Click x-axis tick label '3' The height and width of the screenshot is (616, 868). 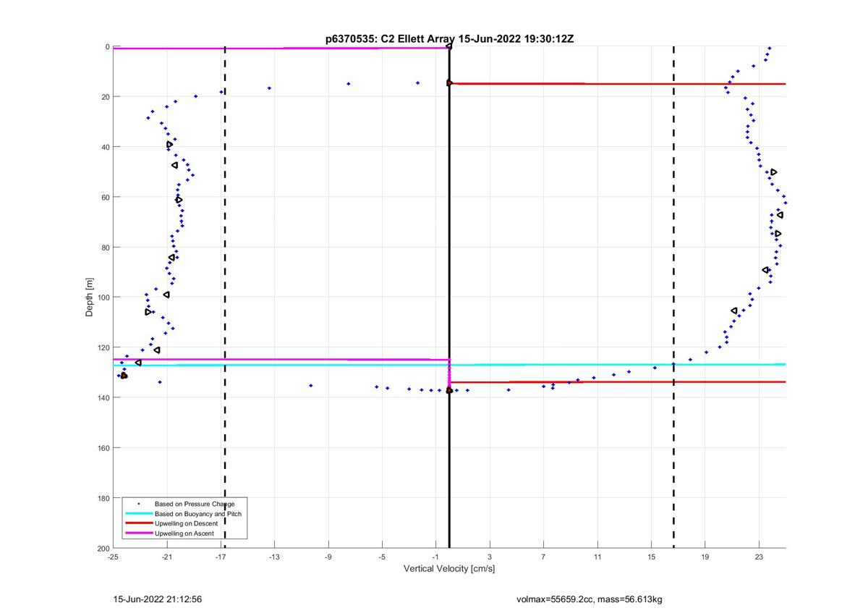(x=490, y=557)
